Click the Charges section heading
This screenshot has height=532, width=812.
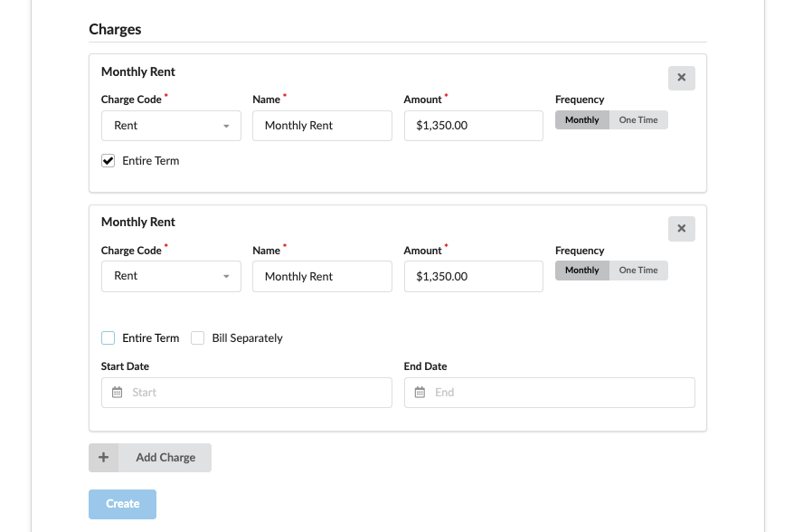point(115,29)
